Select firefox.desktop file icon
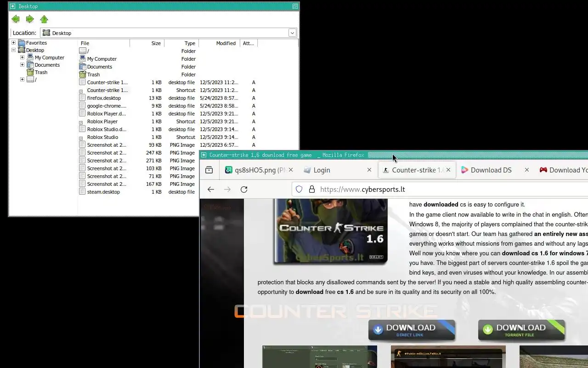This screenshot has width=588, height=368. coord(83,98)
